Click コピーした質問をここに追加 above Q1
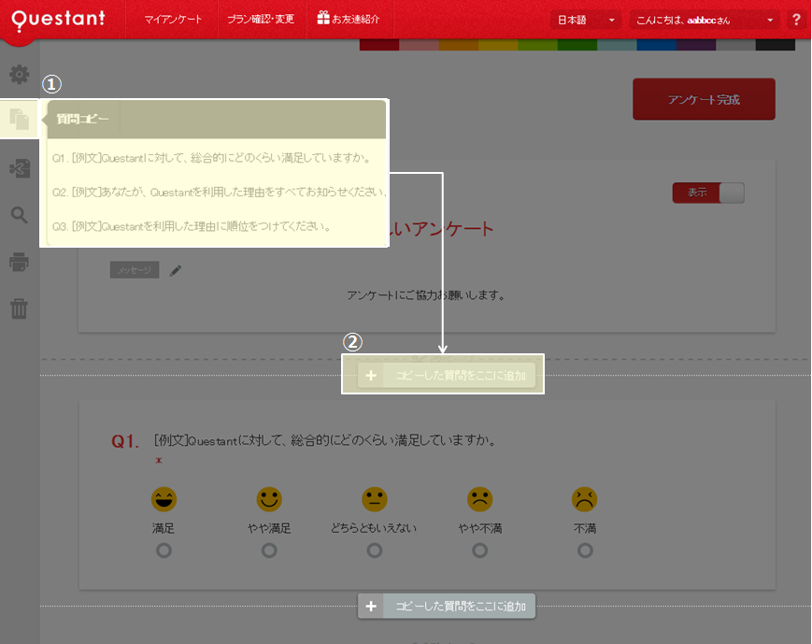This screenshot has height=644, width=812. [447, 375]
